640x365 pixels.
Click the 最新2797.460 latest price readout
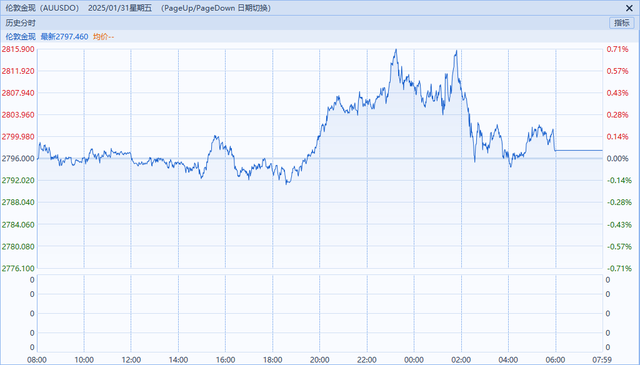pyautogui.click(x=64, y=36)
